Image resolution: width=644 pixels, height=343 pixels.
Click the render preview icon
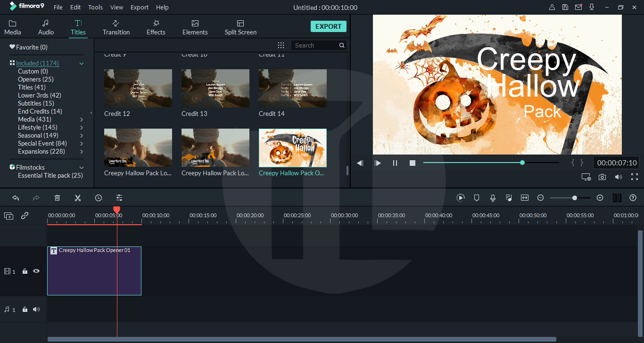pos(461,198)
